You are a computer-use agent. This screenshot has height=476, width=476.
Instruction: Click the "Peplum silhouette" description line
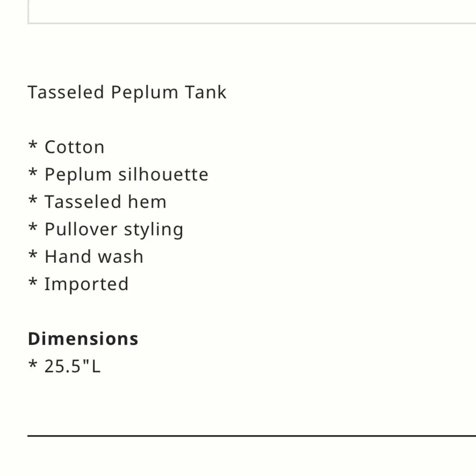126,175
